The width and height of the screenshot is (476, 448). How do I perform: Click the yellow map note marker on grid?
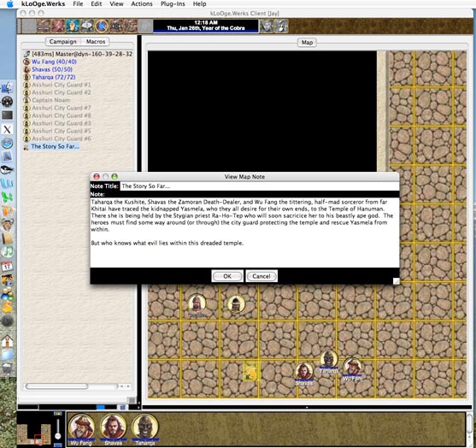tap(250, 371)
